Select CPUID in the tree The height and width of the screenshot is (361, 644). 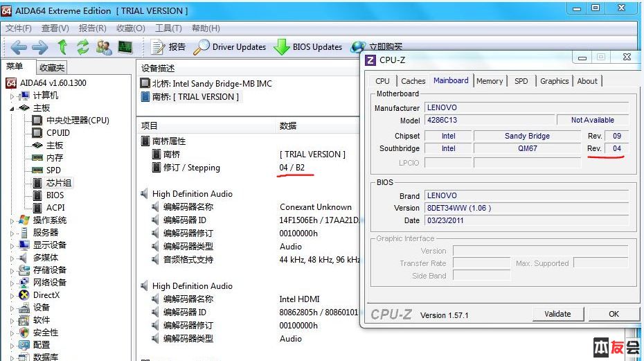58,133
